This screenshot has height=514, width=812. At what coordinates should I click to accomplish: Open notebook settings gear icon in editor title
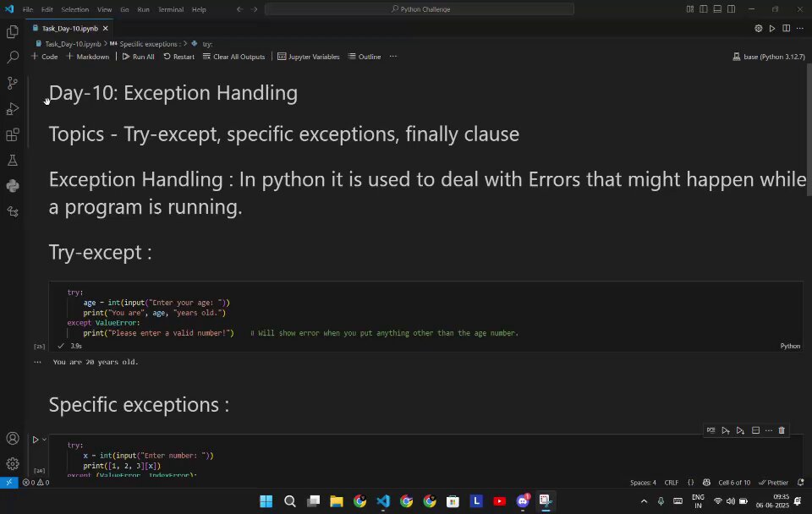pyautogui.click(x=758, y=29)
